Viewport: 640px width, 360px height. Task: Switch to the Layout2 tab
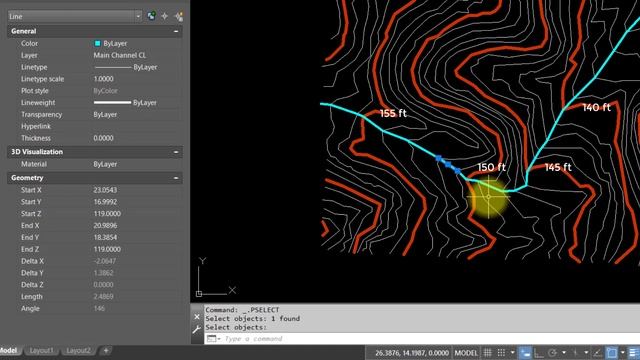pyautogui.click(x=78, y=350)
